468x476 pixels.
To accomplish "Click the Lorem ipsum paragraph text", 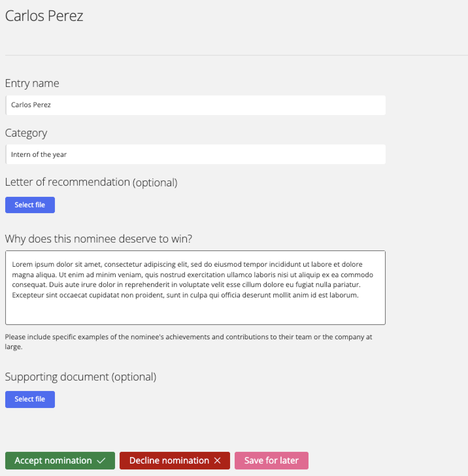I will [x=192, y=280].
